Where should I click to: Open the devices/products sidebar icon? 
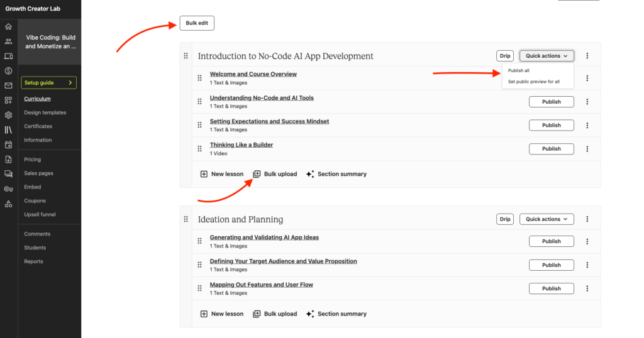click(8, 56)
